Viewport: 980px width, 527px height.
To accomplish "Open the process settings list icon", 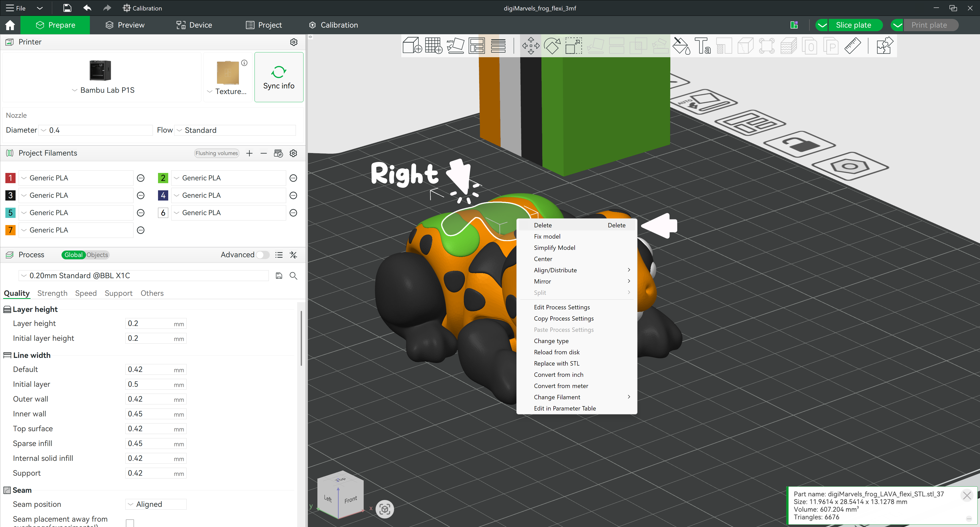I will tap(279, 255).
